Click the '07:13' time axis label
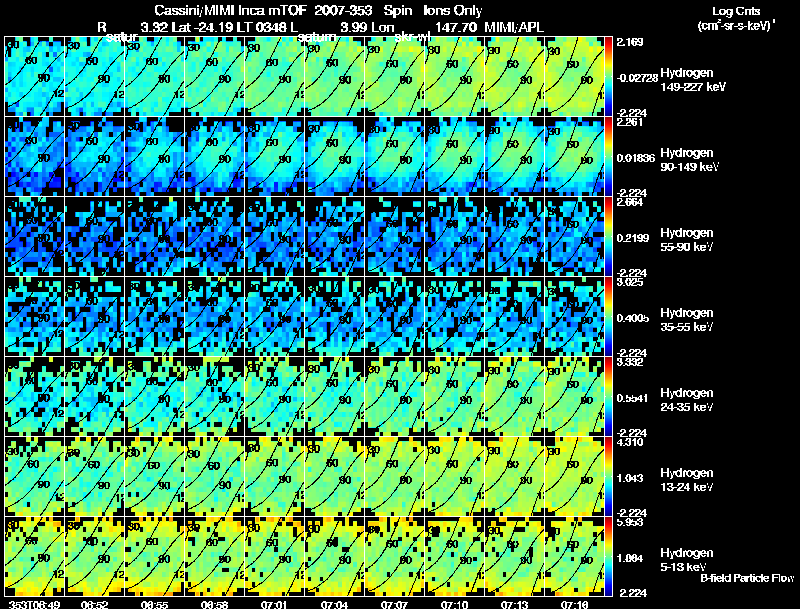The width and height of the screenshot is (800, 609). point(514,604)
